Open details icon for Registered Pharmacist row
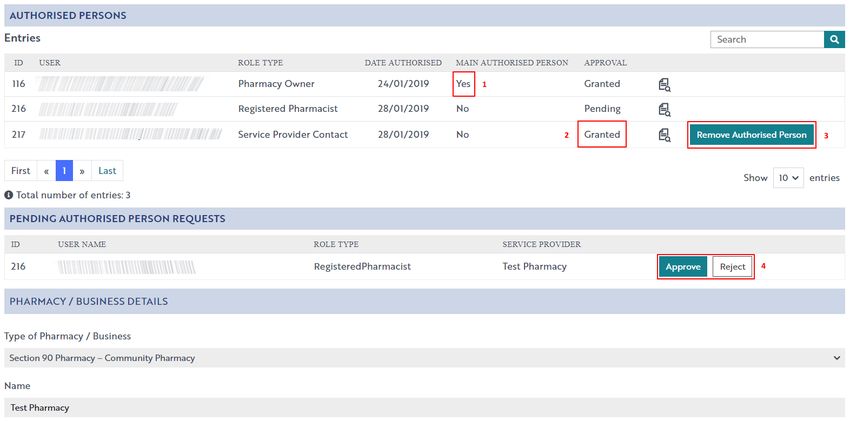This screenshot has height=421, width=850. (665, 109)
